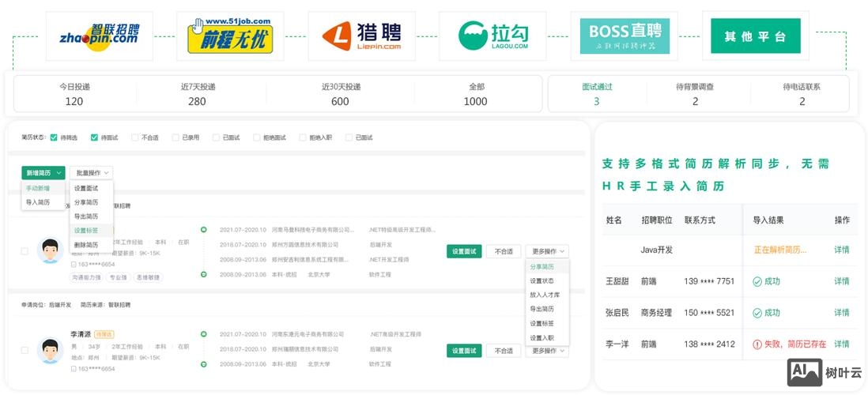Viewport: 868px width, 395px height.
Task: Click timeline dot beside 河南马登科技 entry
Action: [203, 230]
